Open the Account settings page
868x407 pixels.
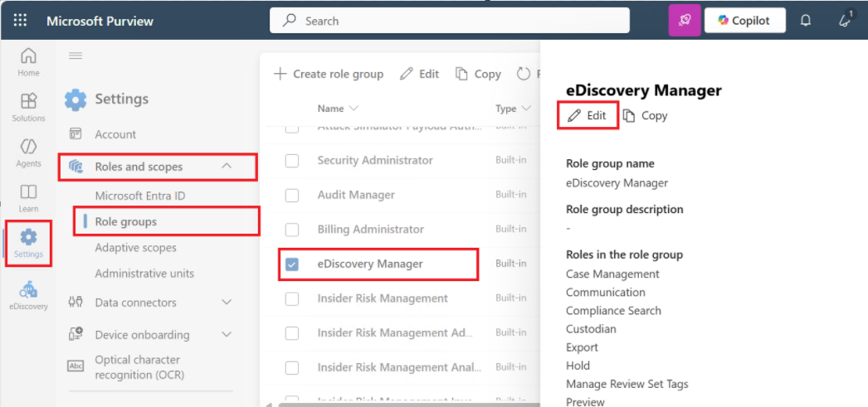pos(115,134)
